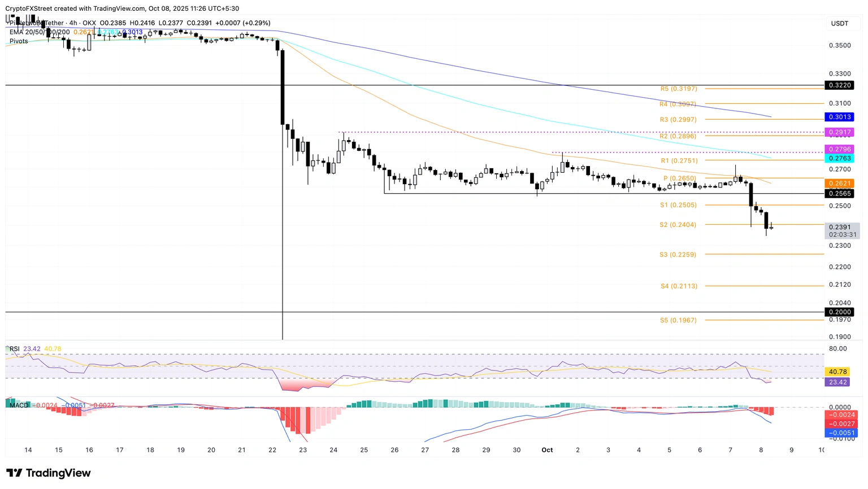The width and height of the screenshot is (868, 489).
Task: Select the USDT currency label
Action: (x=839, y=24)
